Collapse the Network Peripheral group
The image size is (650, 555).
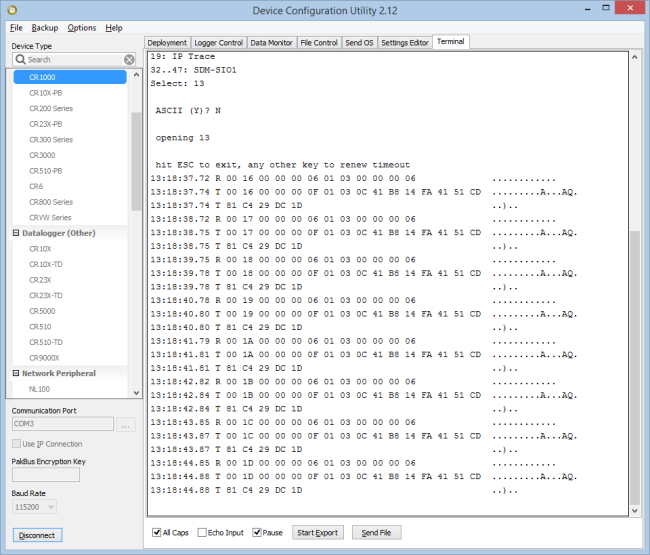pyautogui.click(x=16, y=373)
